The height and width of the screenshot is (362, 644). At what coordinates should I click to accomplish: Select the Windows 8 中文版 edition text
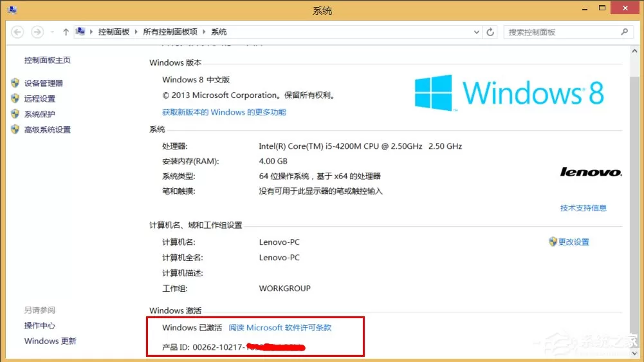[196, 80]
